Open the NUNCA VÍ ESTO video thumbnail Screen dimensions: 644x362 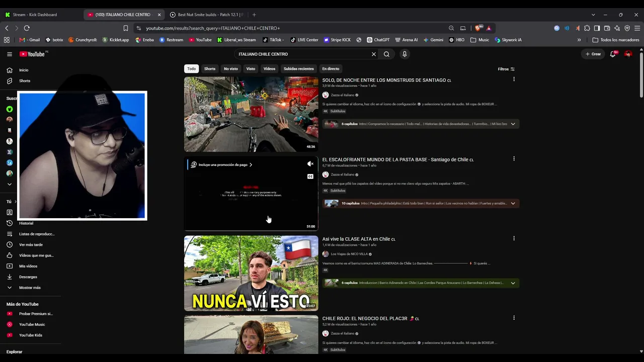251,273
